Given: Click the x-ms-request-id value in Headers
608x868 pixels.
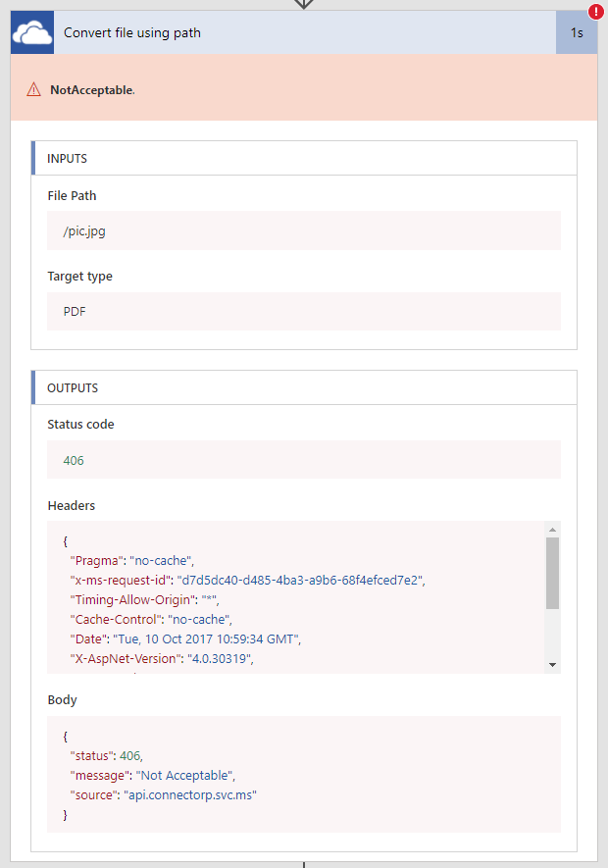Looking at the screenshot, I should pyautogui.click(x=300, y=581).
